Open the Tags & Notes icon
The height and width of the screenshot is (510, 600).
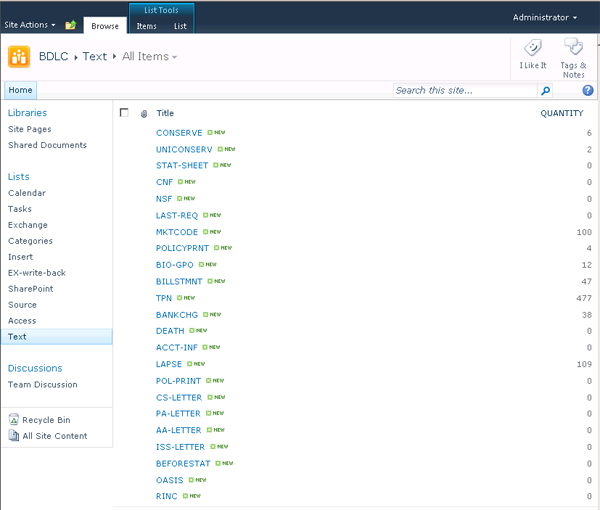point(573,47)
